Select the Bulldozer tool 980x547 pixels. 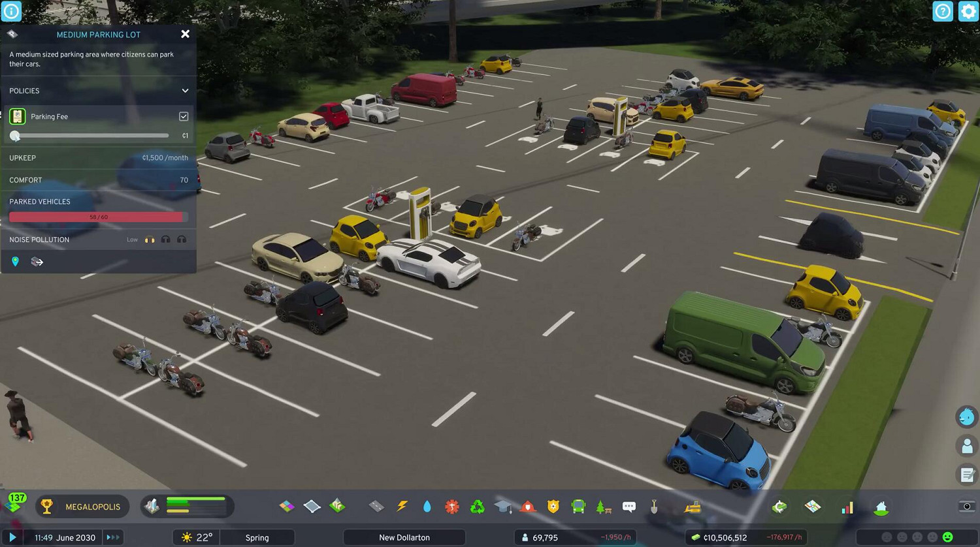[693, 507]
